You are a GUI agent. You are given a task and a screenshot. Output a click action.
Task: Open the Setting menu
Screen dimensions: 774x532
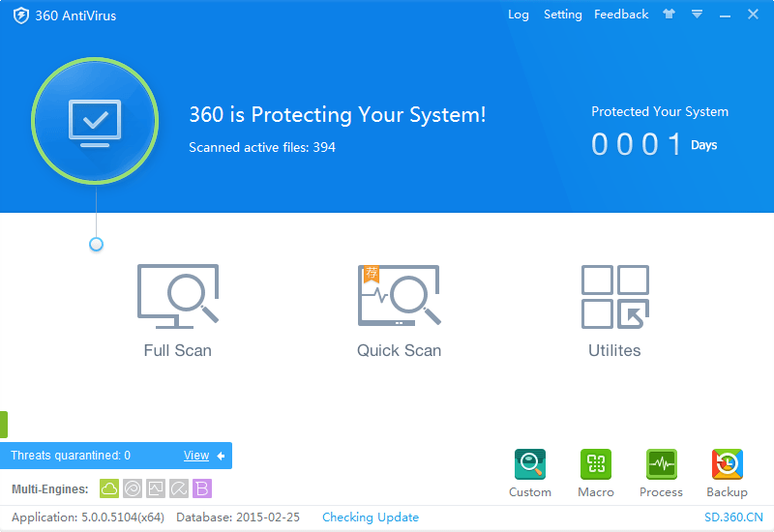563,15
